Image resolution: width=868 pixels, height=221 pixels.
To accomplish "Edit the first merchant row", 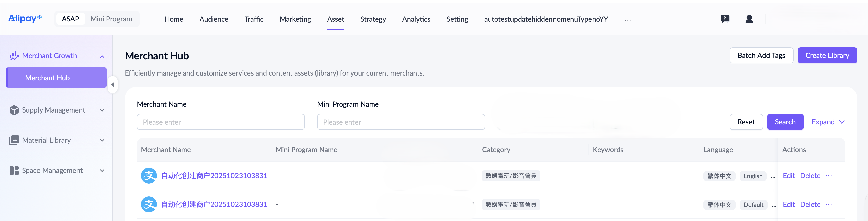I will [788, 175].
